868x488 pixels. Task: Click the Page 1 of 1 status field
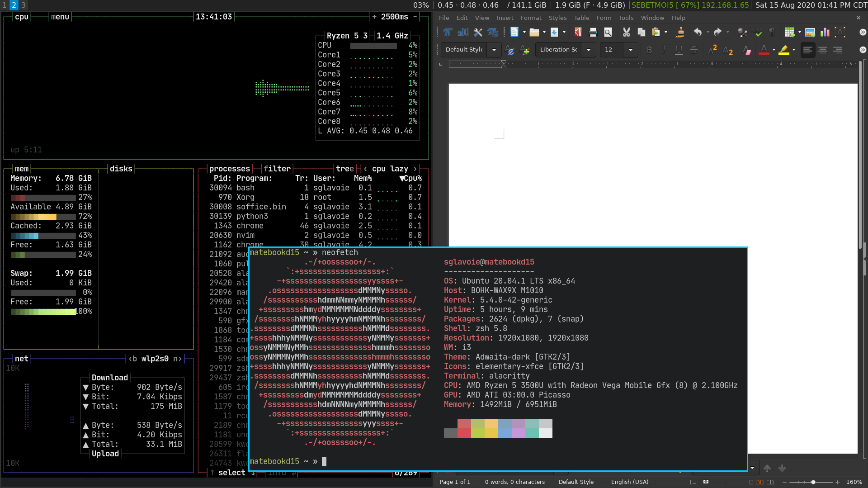455,482
